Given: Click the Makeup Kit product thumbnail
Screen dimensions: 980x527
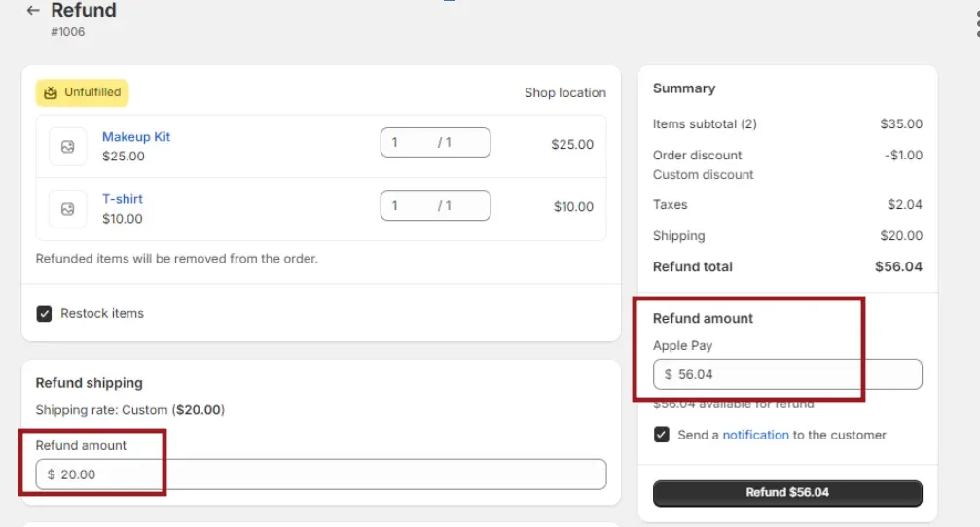Looking at the screenshot, I should [x=67, y=147].
